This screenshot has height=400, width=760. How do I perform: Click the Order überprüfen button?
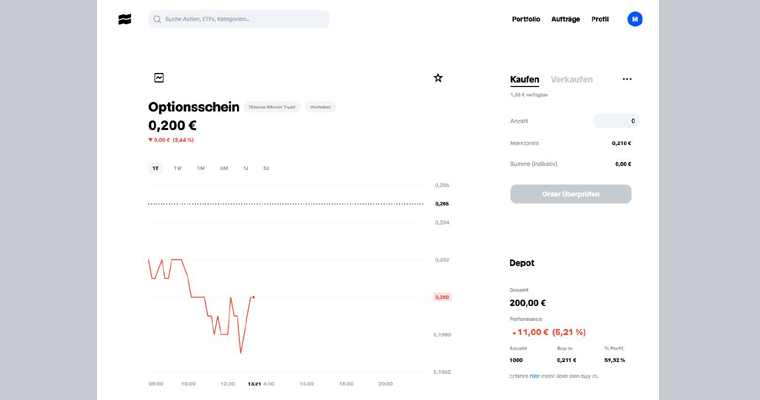pyautogui.click(x=570, y=194)
